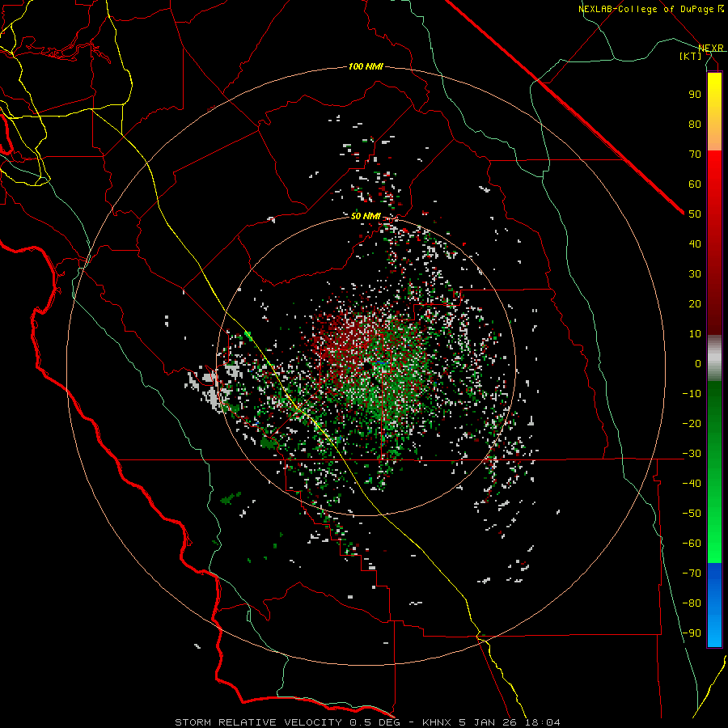Click the 0 value on velocity scale
Viewport: 728px width, 728px height.
coord(698,364)
